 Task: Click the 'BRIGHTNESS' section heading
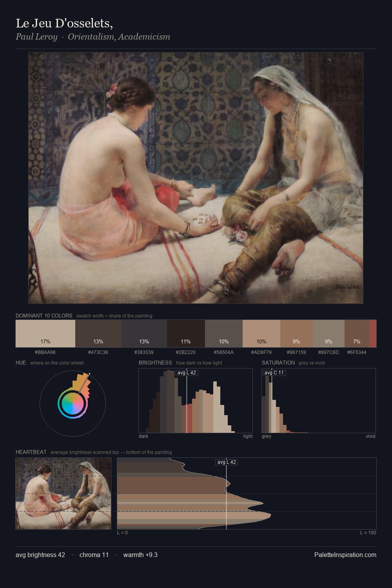coord(155,363)
